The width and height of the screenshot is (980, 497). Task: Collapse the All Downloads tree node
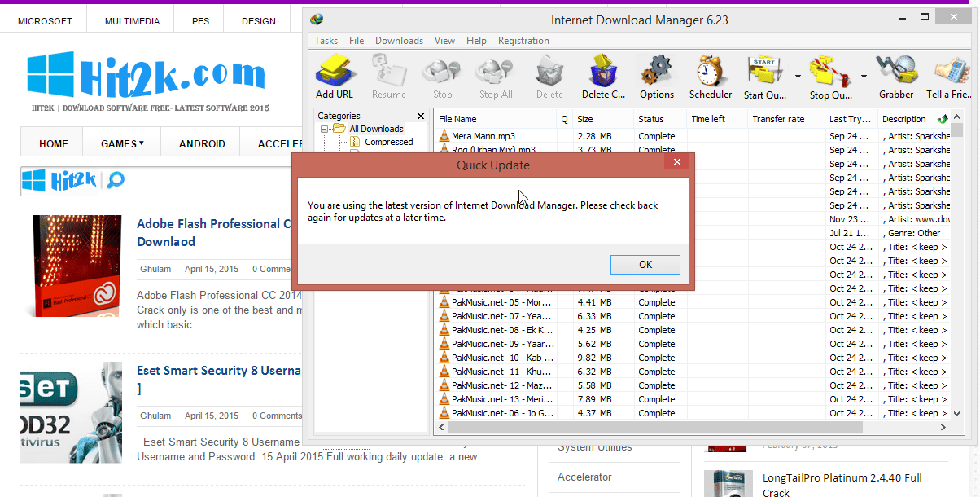[x=324, y=129]
